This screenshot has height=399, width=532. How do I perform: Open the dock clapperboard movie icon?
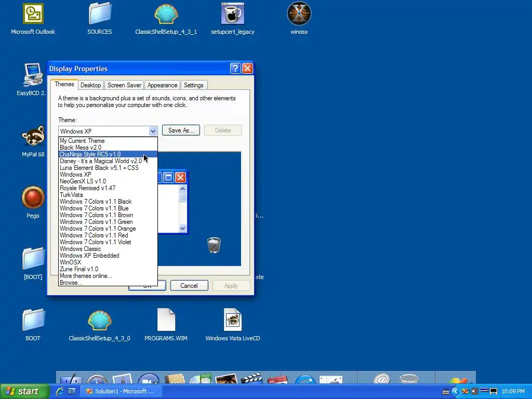tap(251, 379)
